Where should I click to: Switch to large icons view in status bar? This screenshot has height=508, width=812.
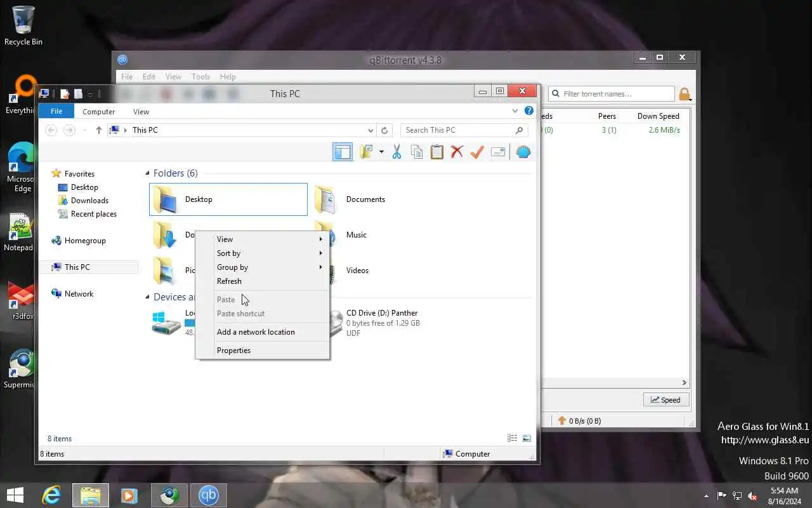527,438
